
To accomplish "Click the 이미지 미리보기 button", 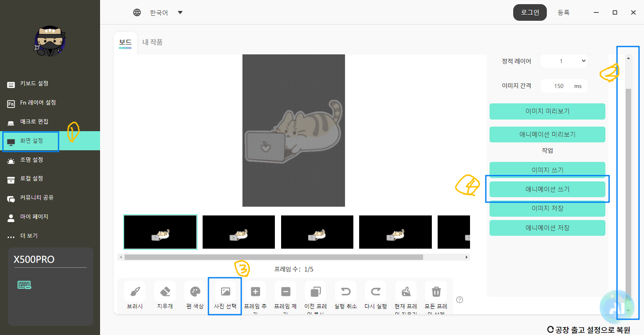I will coord(547,111).
